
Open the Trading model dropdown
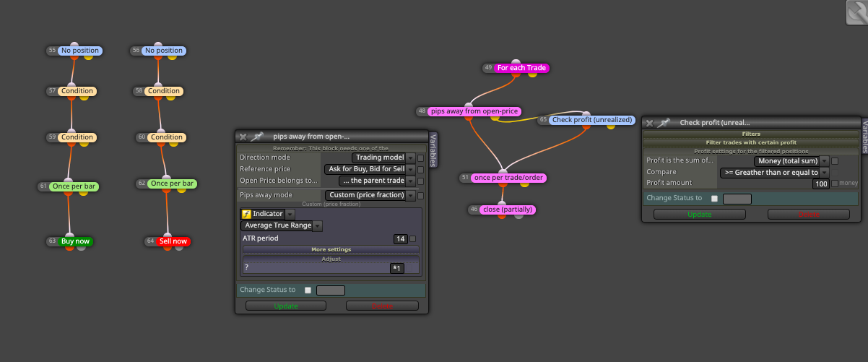coord(383,158)
